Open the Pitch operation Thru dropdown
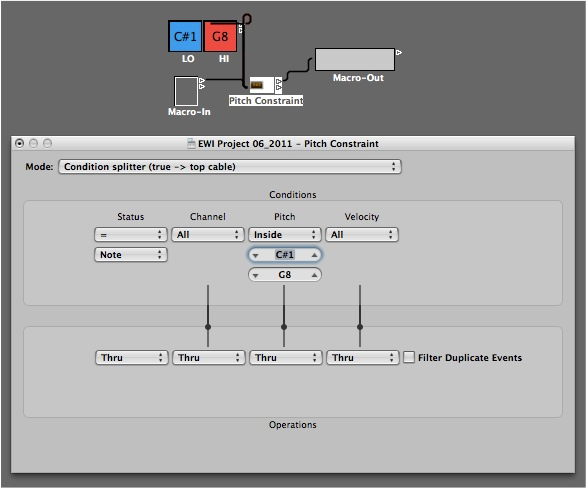 tap(286, 357)
